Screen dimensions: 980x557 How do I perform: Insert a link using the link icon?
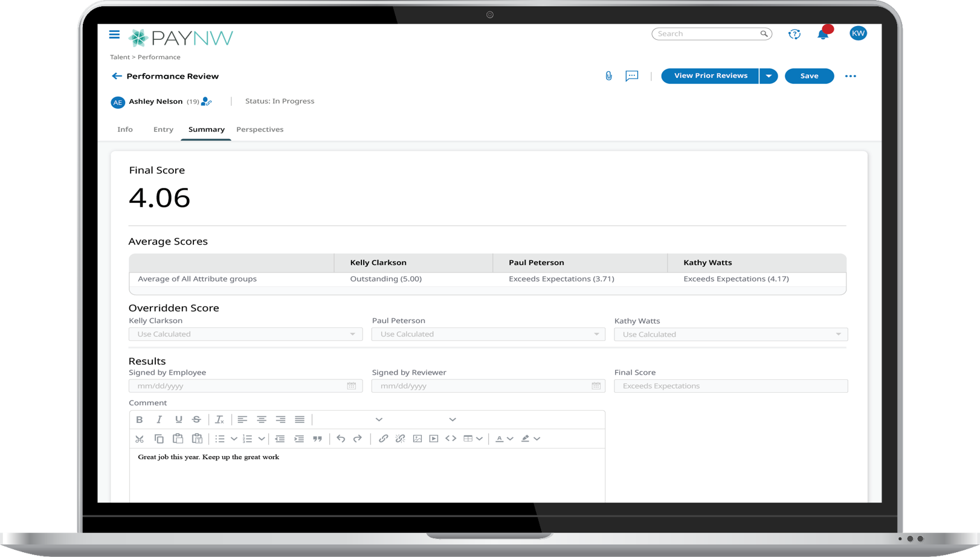[383, 439]
